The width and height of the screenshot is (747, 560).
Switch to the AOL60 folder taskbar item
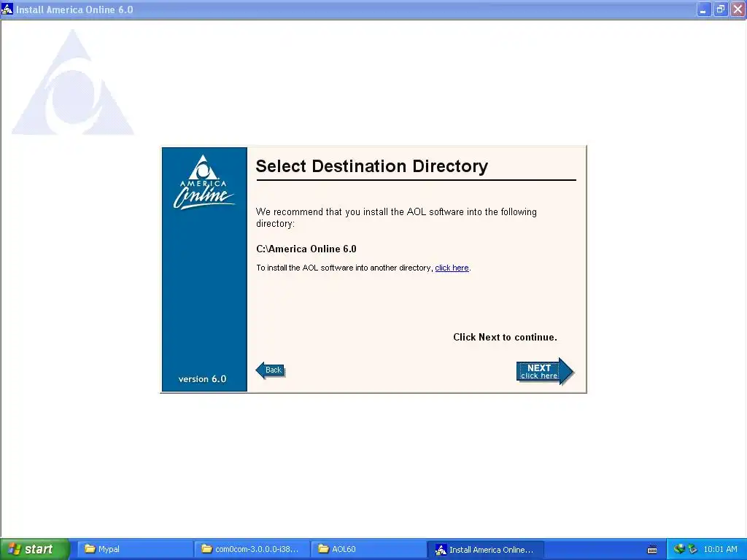368,549
